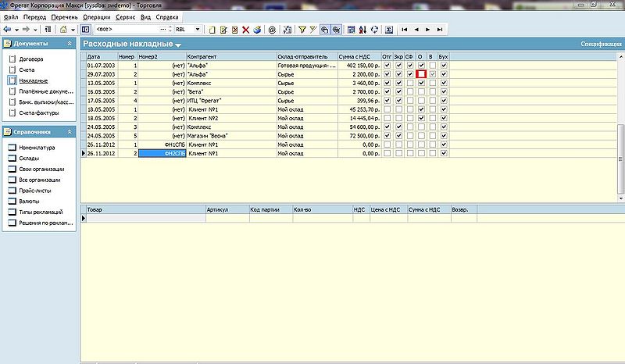Viewport: 625px width, 364px height.
Task: Click the A-Z Sort icon
Action: tap(362, 30)
